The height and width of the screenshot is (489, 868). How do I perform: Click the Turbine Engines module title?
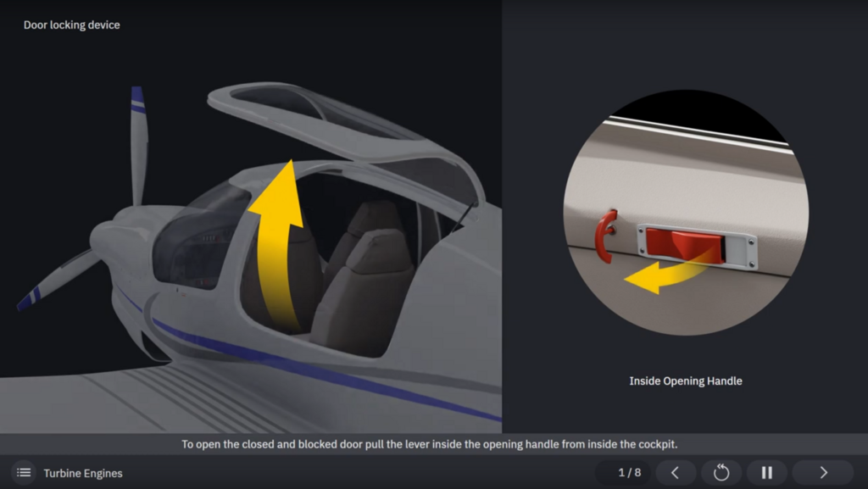click(x=83, y=474)
